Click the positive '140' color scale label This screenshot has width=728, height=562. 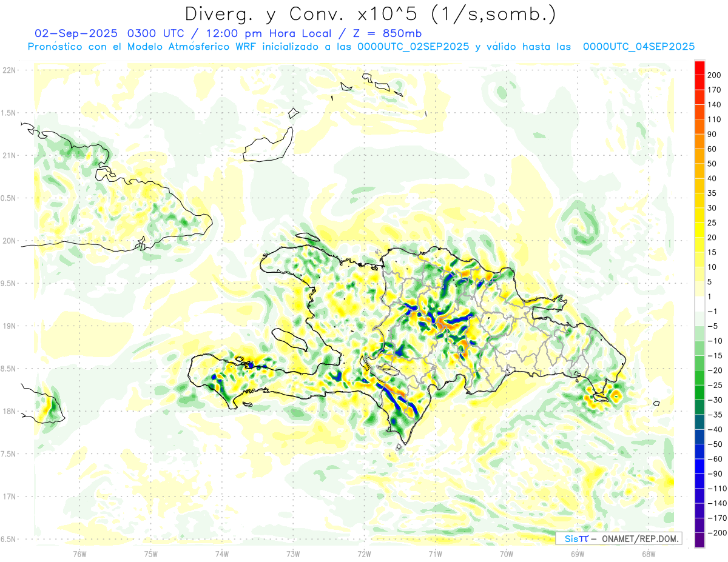coord(714,105)
